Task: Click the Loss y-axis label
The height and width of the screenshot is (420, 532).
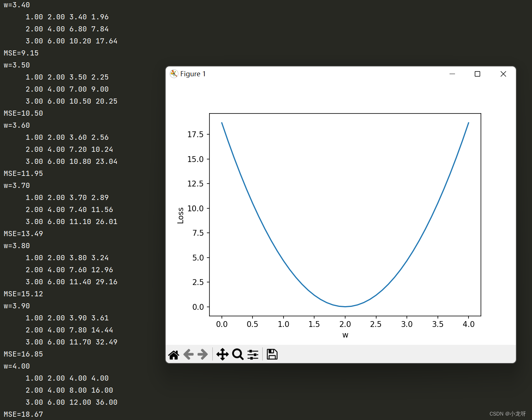Action: 181,215
